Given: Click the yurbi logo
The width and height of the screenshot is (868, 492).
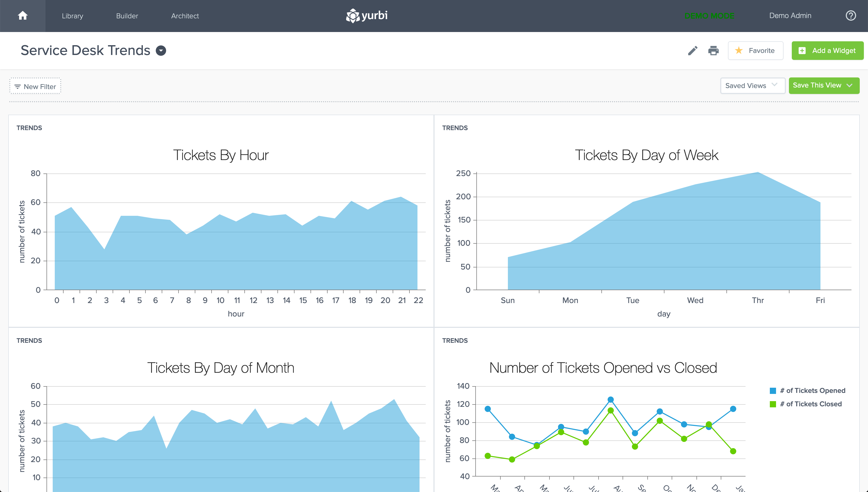Looking at the screenshot, I should [367, 15].
